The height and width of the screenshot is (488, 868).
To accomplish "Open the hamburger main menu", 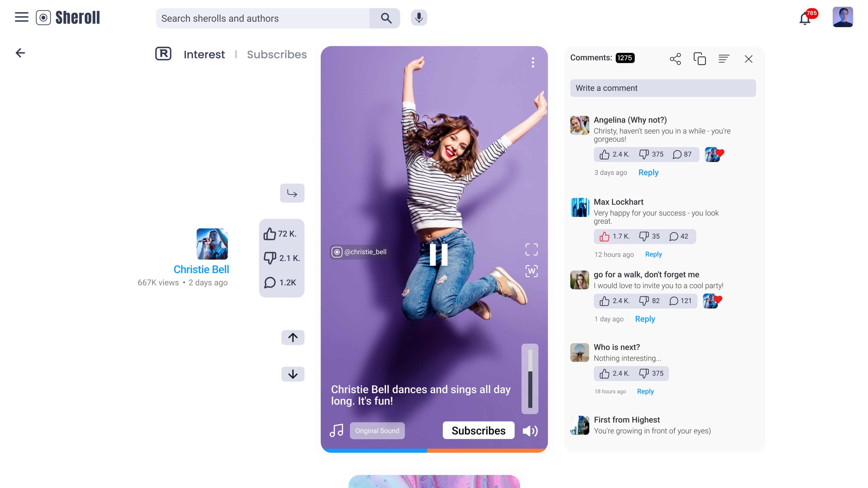I will [x=22, y=17].
